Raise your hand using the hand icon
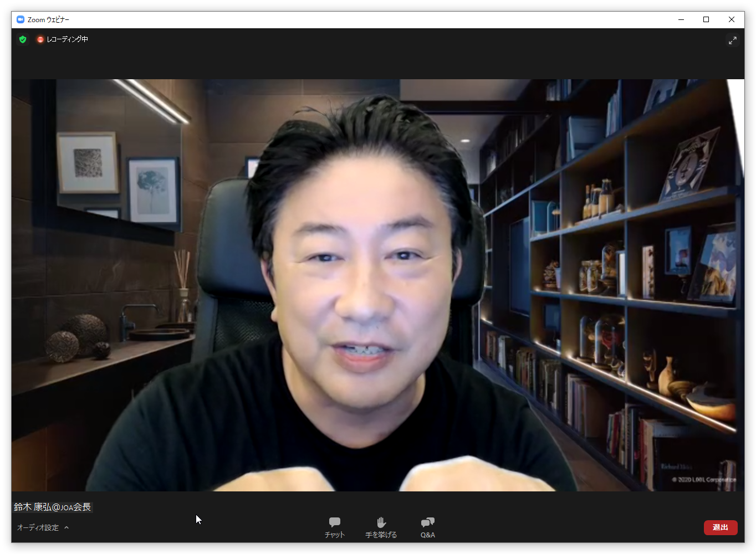756x554 pixels. [x=381, y=522]
